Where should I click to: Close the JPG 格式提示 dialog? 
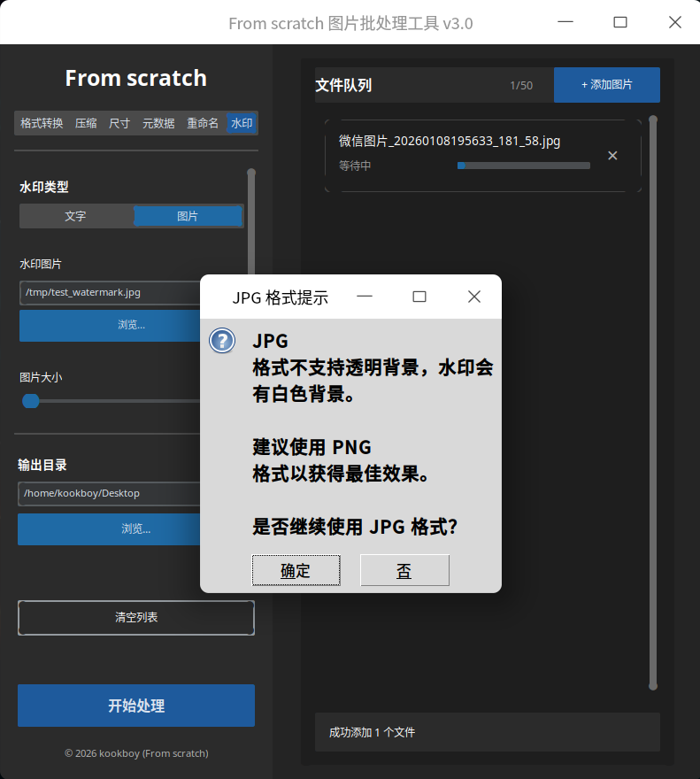click(474, 297)
